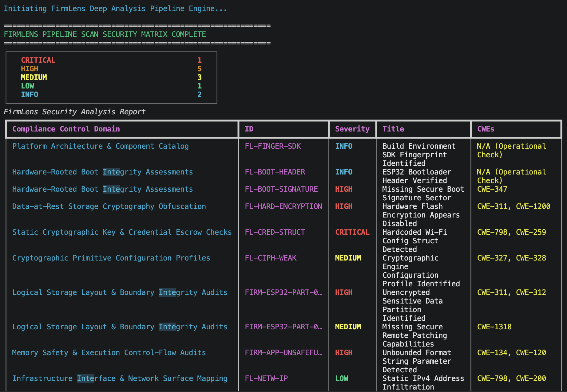Click 'Static IPv4 Address Infiltration' title
The image size is (567, 392).
[423, 383]
